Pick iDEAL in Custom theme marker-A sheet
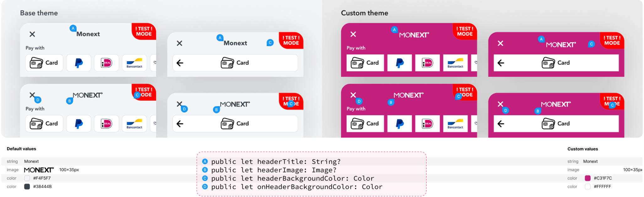644x197 pixels. coord(427,63)
